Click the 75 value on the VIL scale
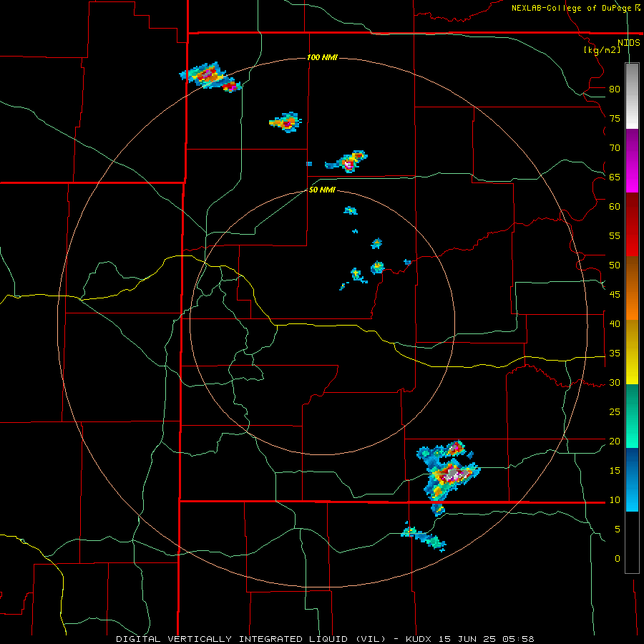The height and width of the screenshot is (644, 644). [x=615, y=119]
